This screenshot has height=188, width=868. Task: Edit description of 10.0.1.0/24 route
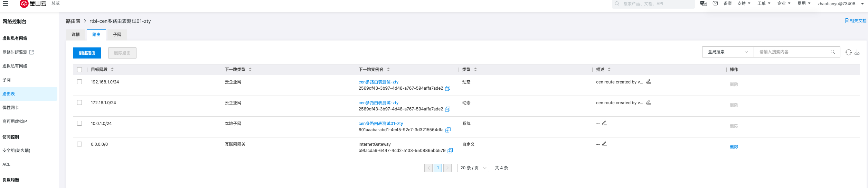[x=604, y=123]
